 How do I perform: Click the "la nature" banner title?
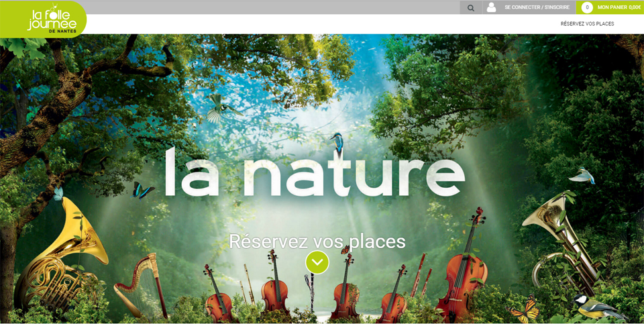[315, 172]
